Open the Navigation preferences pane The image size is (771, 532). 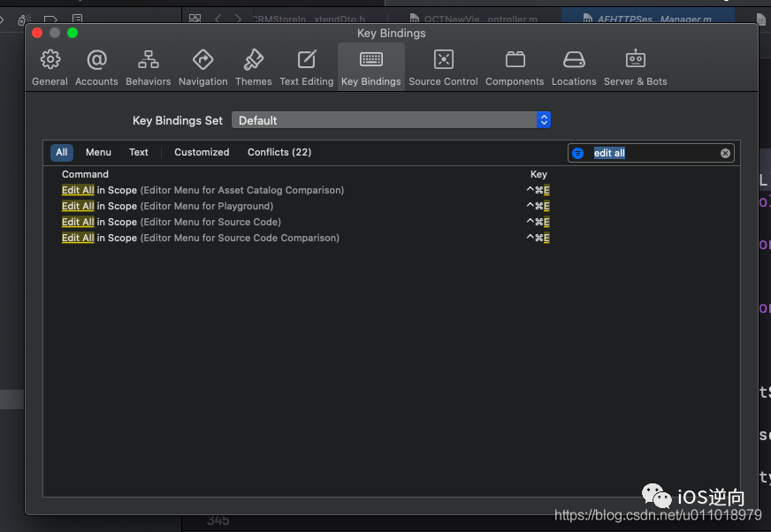203,68
